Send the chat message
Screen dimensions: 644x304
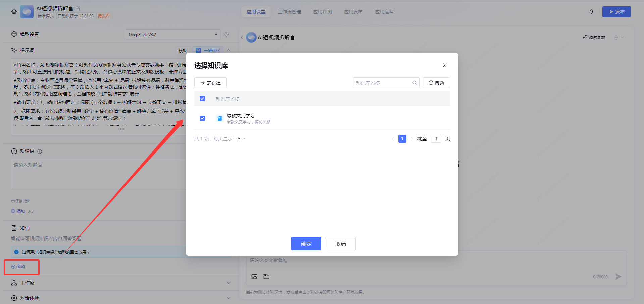click(x=618, y=277)
